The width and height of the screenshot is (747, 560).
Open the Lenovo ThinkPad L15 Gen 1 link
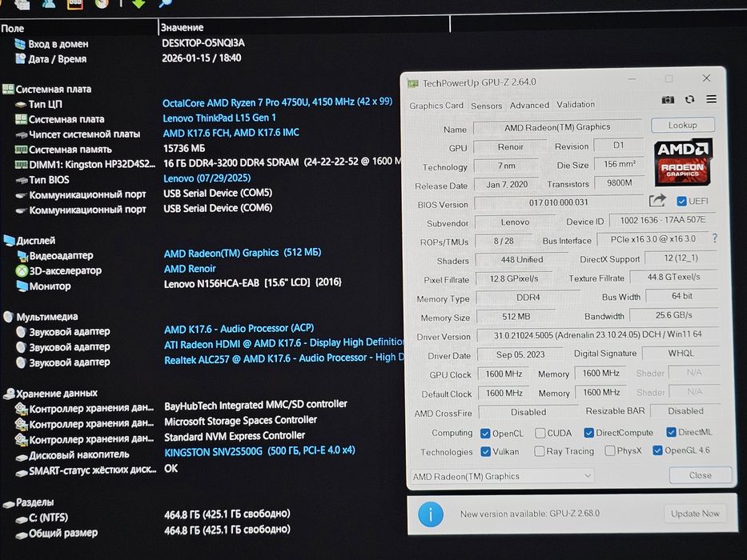219,118
